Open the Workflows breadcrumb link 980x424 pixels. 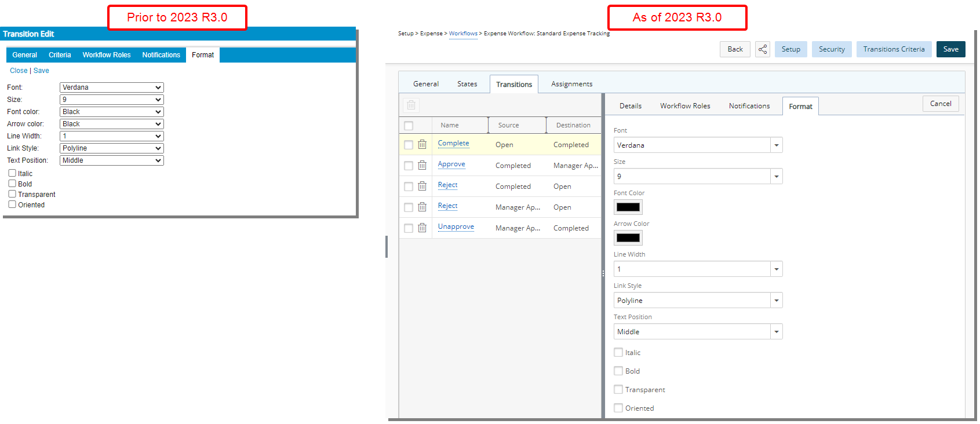click(463, 34)
